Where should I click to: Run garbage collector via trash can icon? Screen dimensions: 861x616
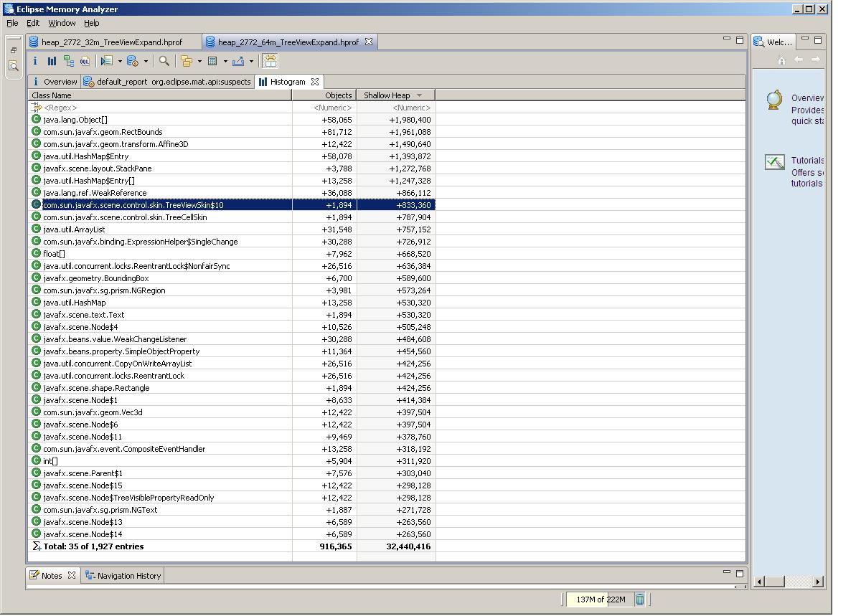640,600
